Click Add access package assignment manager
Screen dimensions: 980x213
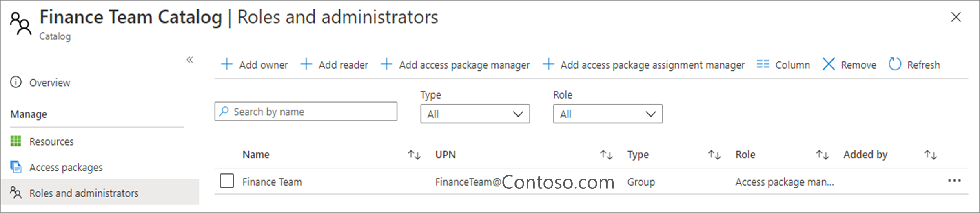pos(644,65)
